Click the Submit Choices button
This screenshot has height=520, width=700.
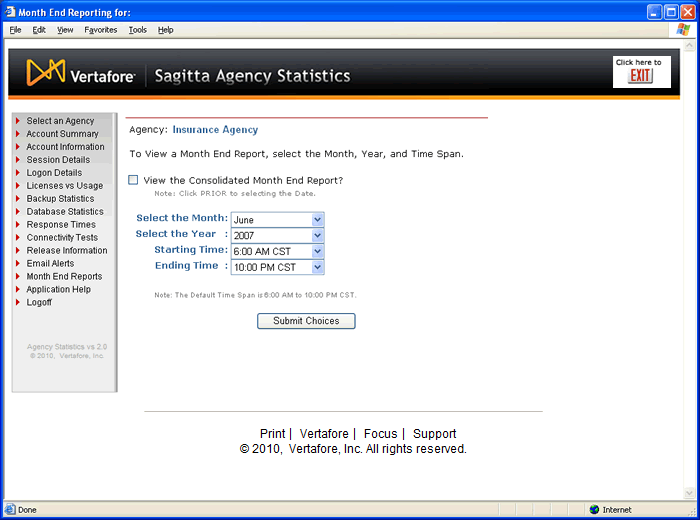pos(306,321)
